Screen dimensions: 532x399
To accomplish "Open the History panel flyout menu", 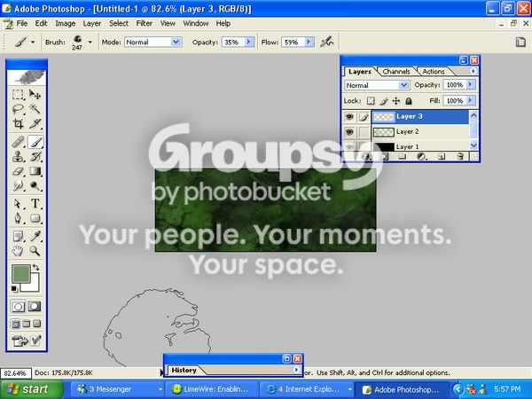I will tap(296, 370).
